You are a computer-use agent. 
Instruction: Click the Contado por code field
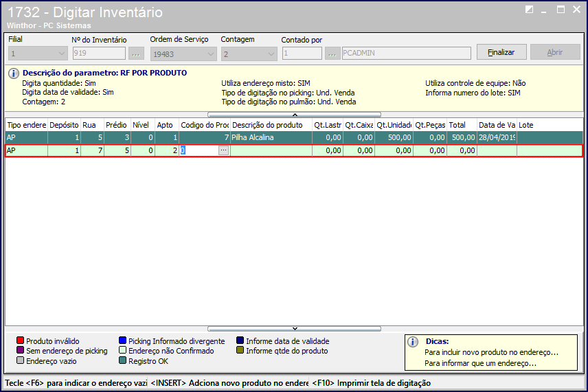coord(302,54)
